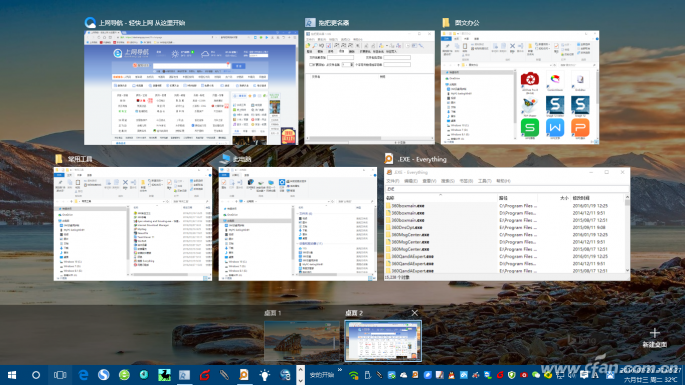This screenshot has height=385, width=685.
Task: Open the Windows Start menu
Action: 12,375
